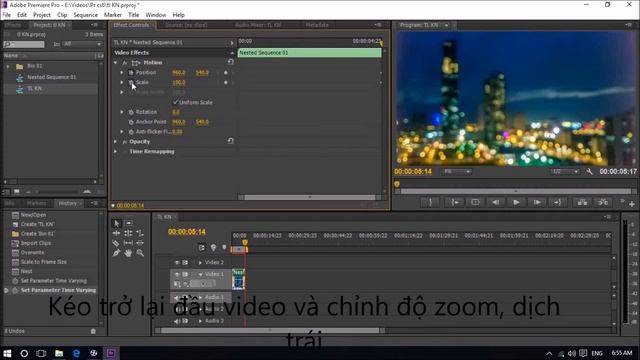The width and height of the screenshot is (640, 360).
Task: Open the Title menu
Action: (133, 15)
